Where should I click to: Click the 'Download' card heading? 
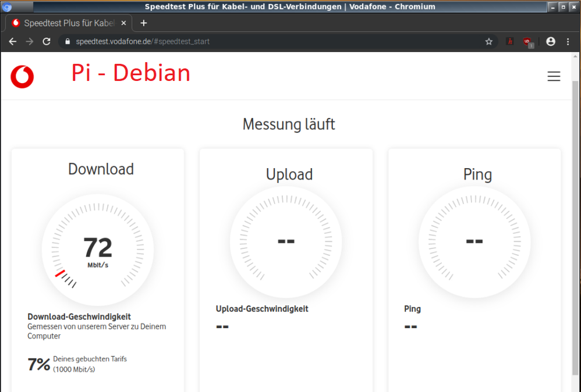[x=101, y=169]
